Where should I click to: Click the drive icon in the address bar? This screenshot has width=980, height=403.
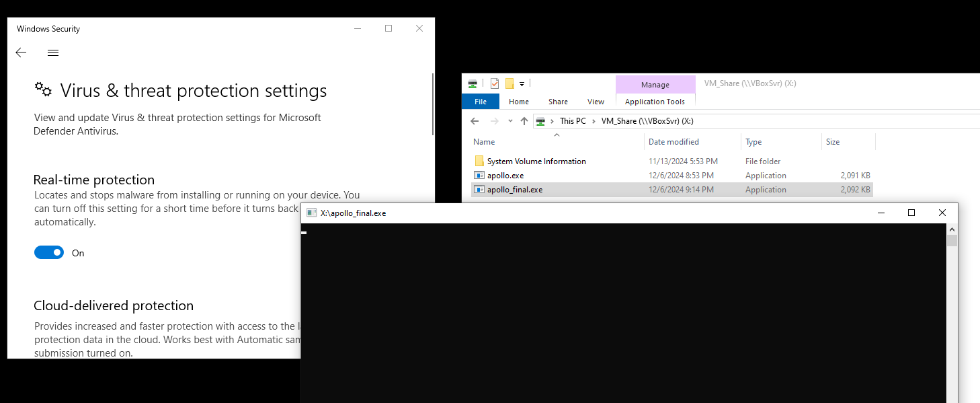540,121
